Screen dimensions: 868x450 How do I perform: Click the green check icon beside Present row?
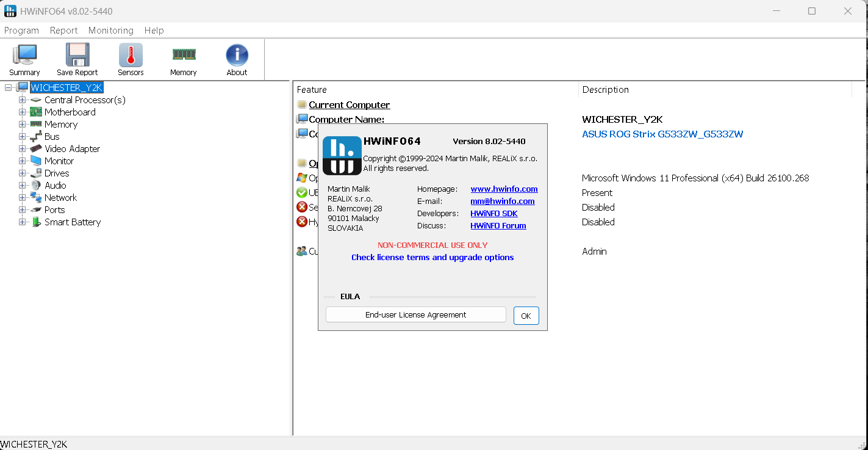301,192
